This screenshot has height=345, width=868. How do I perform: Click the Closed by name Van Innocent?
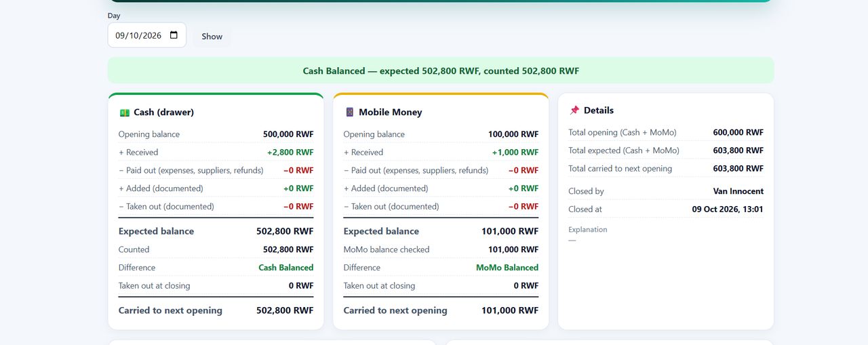pyautogui.click(x=738, y=191)
